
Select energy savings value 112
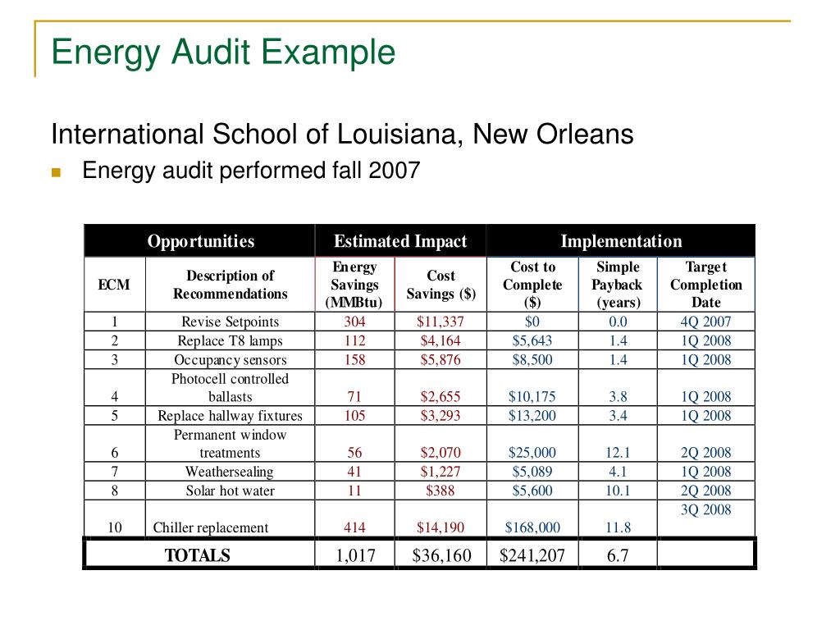[x=354, y=340]
